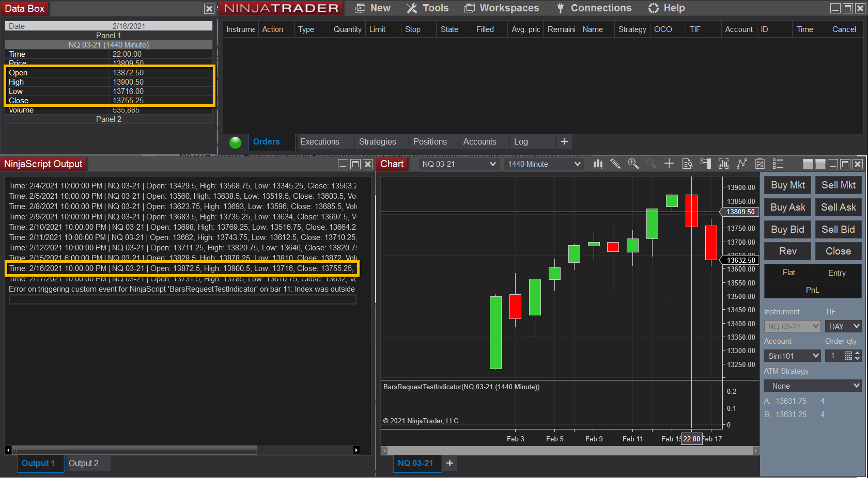Image resolution: width=868 pixels, height=478 pixels.
Task: Add a new tab beside the Log tab
Action: (x=564, y=141)
